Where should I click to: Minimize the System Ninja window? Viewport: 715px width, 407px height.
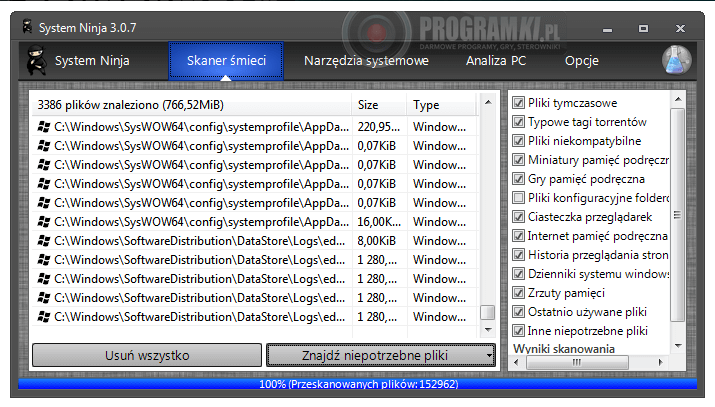(x=607, y=29)
